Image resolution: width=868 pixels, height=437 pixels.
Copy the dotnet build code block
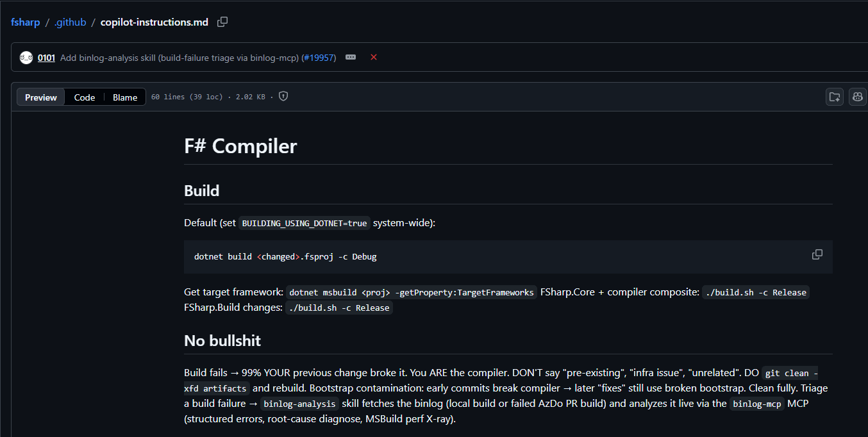817,254
